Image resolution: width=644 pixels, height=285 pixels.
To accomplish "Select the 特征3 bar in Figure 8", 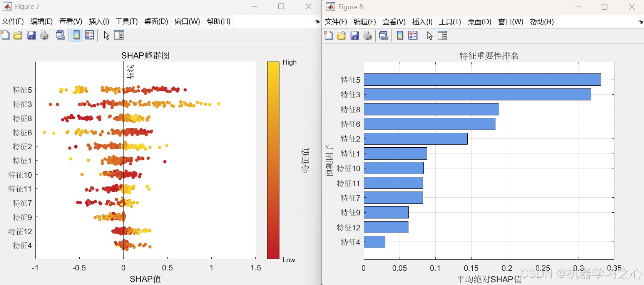I will click(477, 94).
